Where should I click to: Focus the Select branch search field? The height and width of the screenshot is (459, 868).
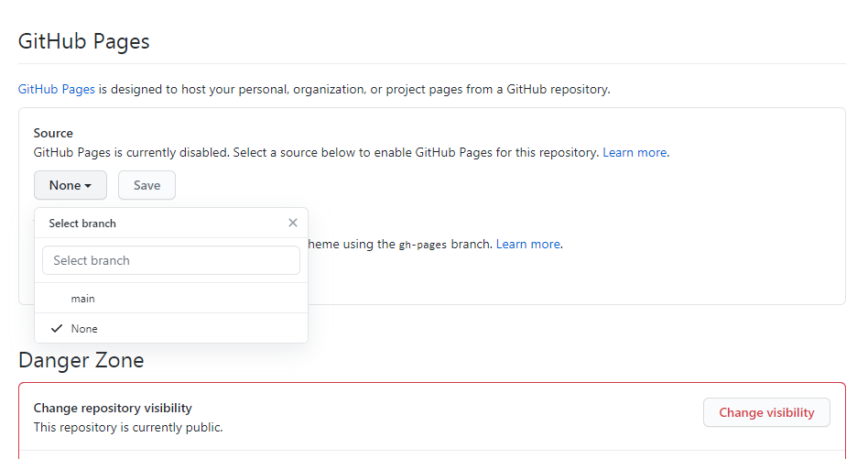[x=171, y=260]
